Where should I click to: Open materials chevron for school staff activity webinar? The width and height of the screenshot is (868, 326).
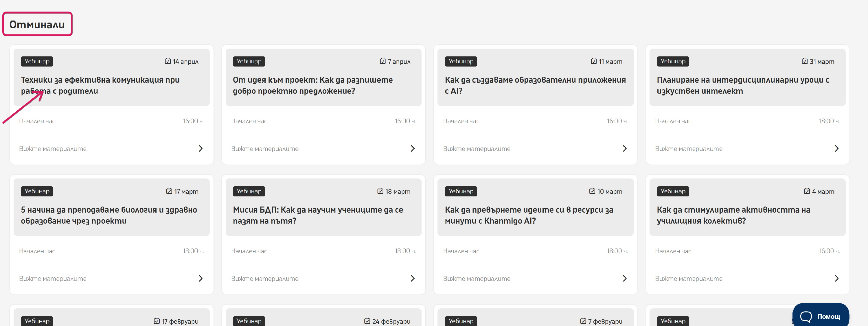(x=836, y=279)
